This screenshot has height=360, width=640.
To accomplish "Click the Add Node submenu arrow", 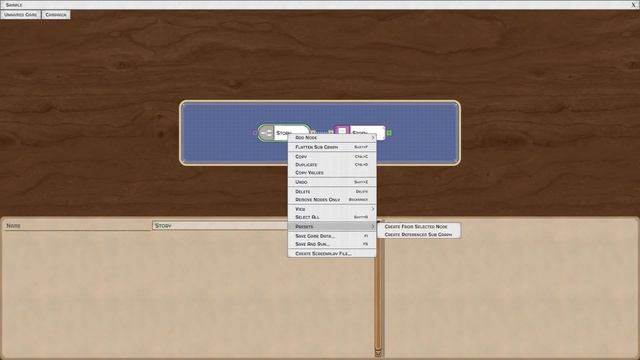I will pos(373,138).
